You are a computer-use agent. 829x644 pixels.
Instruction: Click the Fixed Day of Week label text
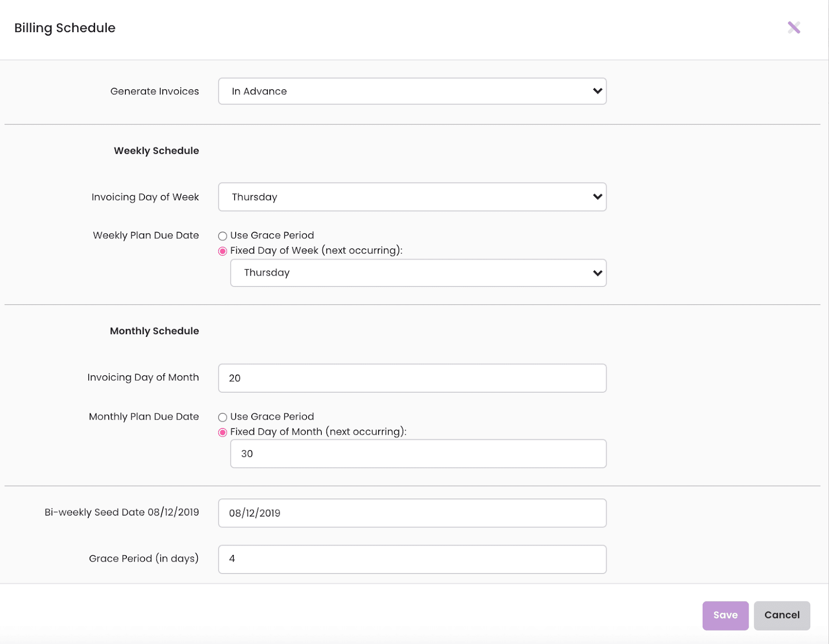(316, 250)
